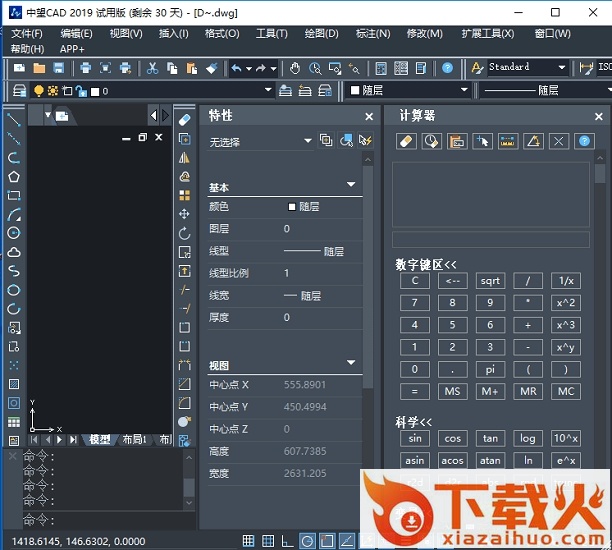Click the Mirror tool icon

coord(184,158)
